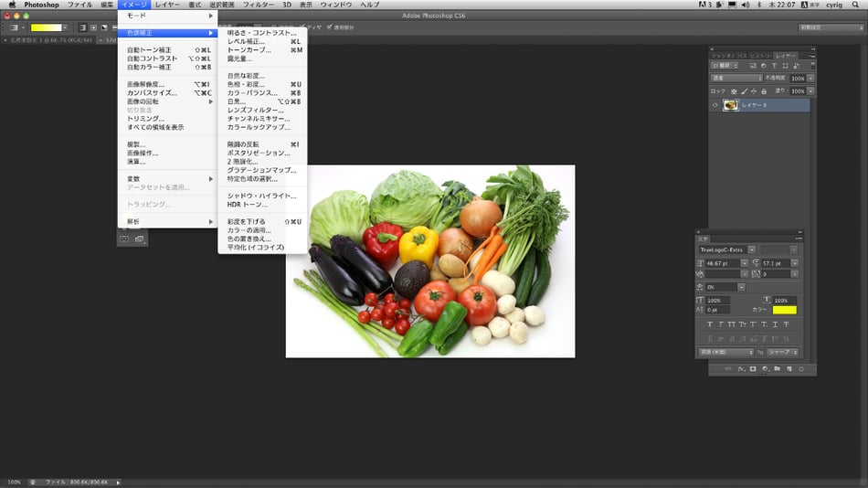Click the add layer style fx icon
Screen dimensions: 868x488
pos(741,369)
